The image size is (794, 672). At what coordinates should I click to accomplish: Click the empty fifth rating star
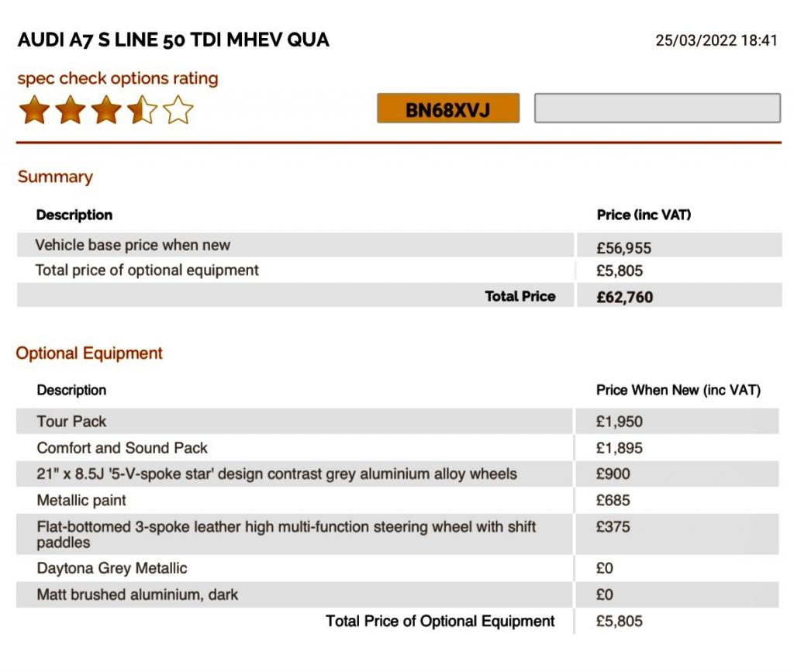(178, 110)
